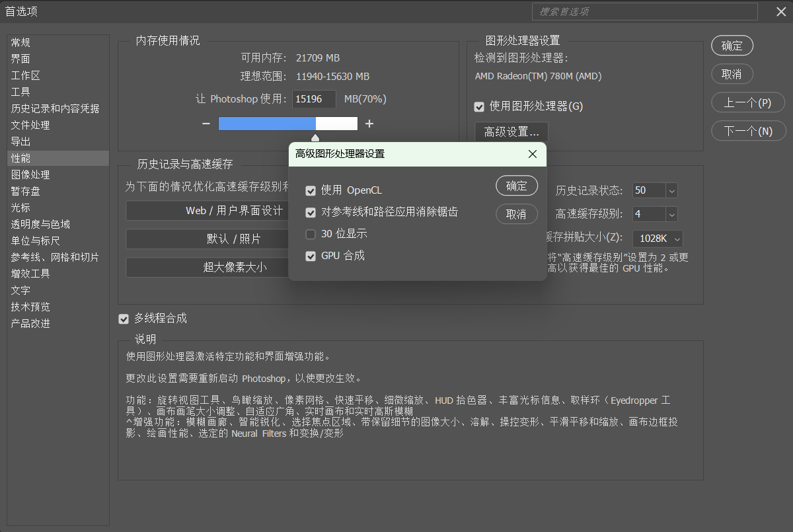
Task: Confirm advanced GPU dialog with 确定
Action: pyautogui.click(x=517, y=186)
